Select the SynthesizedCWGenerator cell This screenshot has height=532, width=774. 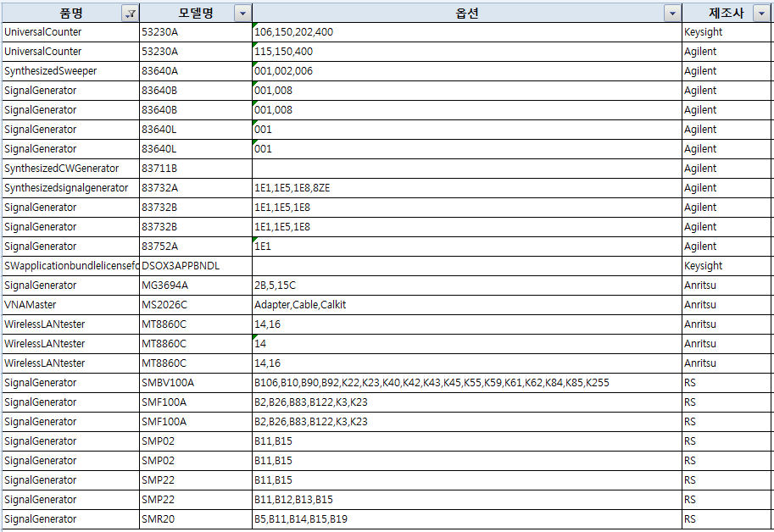point(62,169)
